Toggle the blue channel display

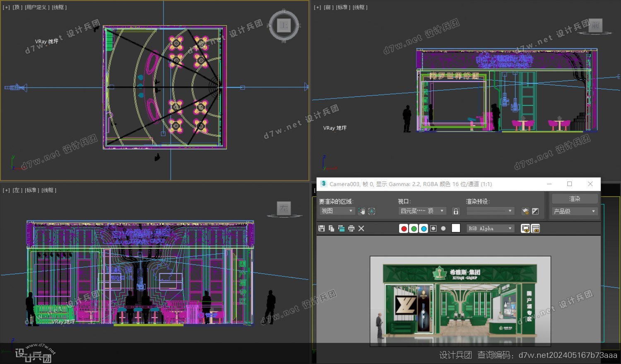pos(424,228)
